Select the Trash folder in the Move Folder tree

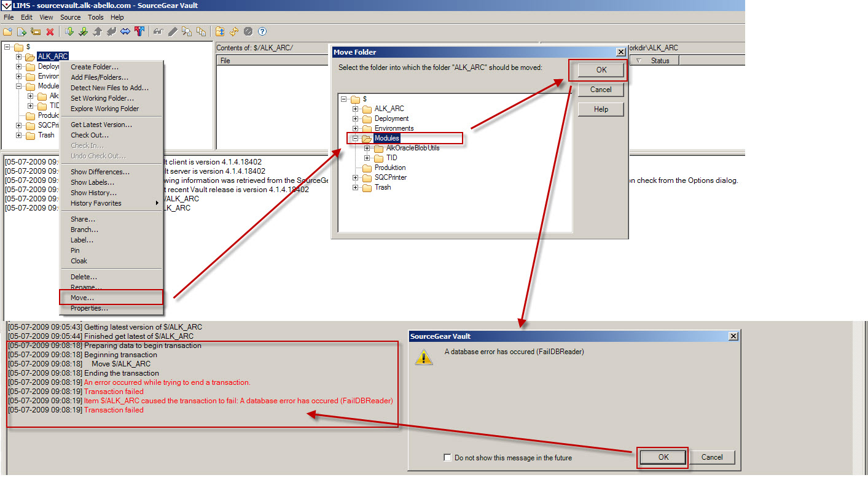383,187
